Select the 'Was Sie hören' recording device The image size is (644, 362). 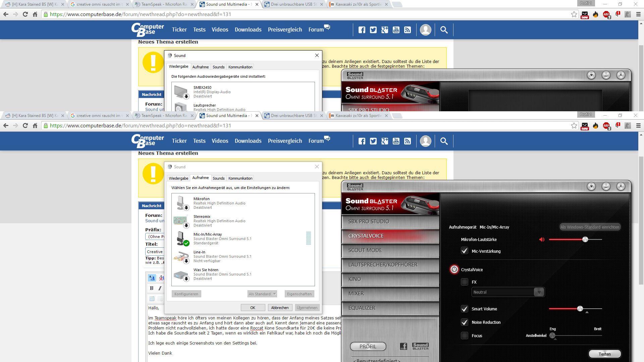pyautogui.click(x=243, y=274)
